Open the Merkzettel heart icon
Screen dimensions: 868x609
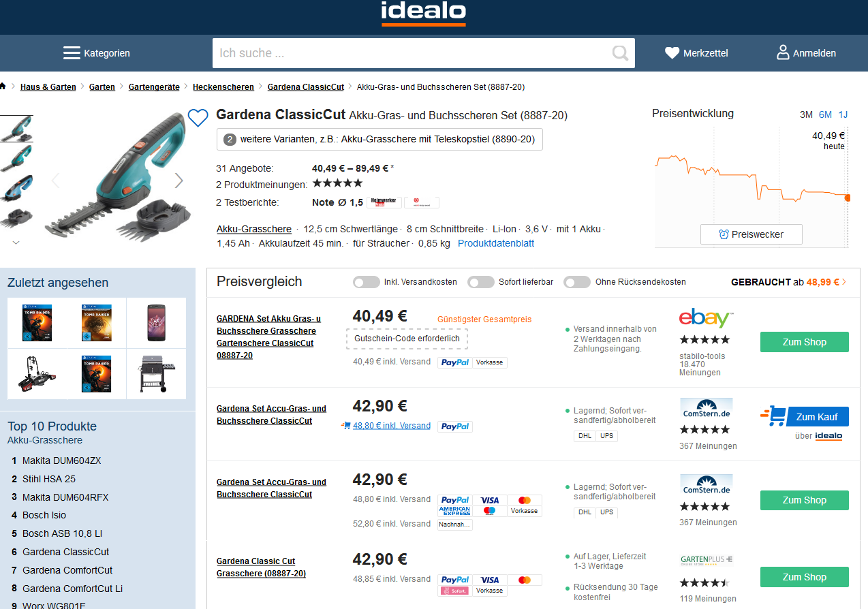(672, 53)
